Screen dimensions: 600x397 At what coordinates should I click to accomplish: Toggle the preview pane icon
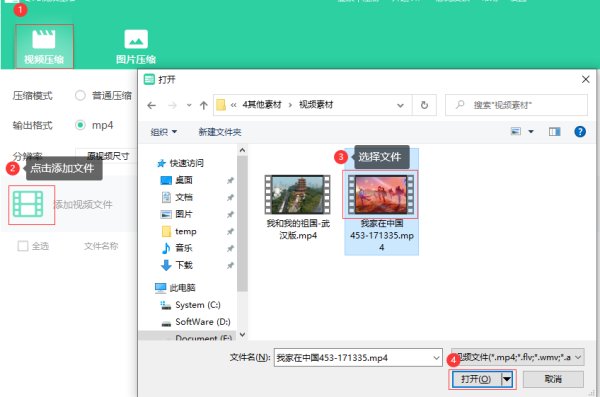(x=554, y=132)
